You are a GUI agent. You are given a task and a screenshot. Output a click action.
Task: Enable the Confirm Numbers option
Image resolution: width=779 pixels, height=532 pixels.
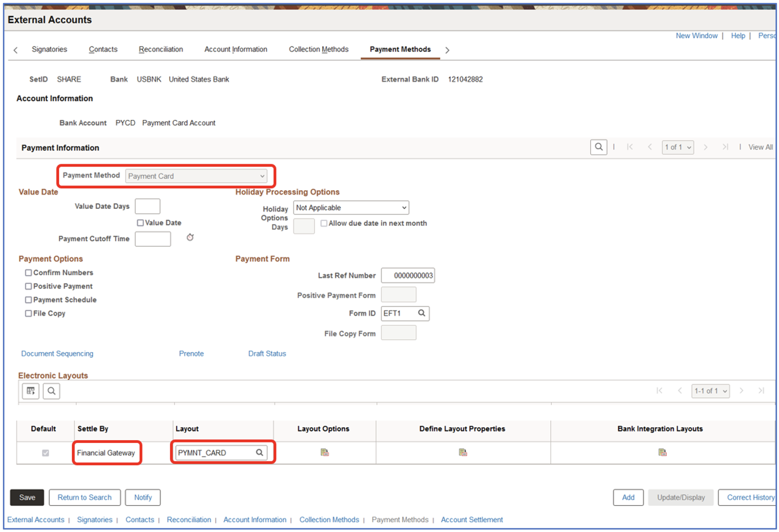coord(28,273)
